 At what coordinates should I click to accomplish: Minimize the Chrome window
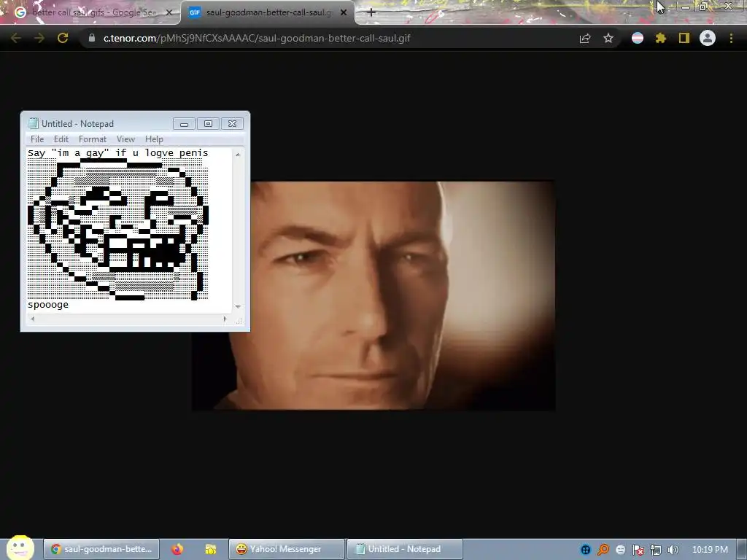686,7
